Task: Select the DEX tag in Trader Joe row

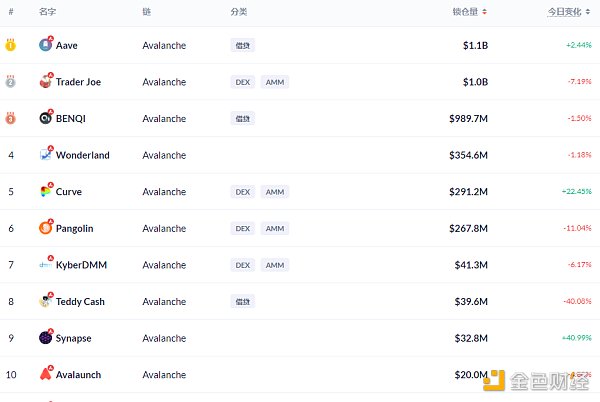Action: (242, 82)
